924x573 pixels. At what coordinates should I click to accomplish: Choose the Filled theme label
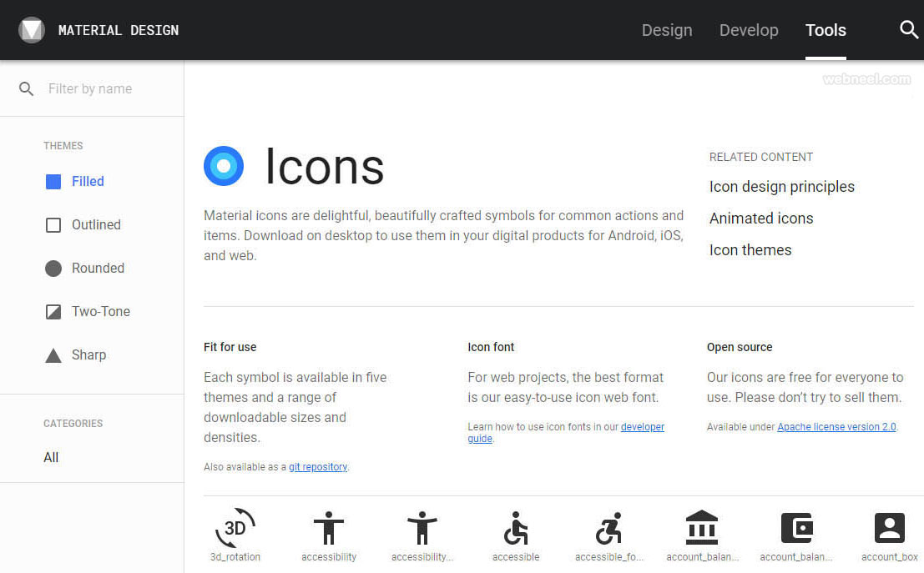tap(88, 181)
